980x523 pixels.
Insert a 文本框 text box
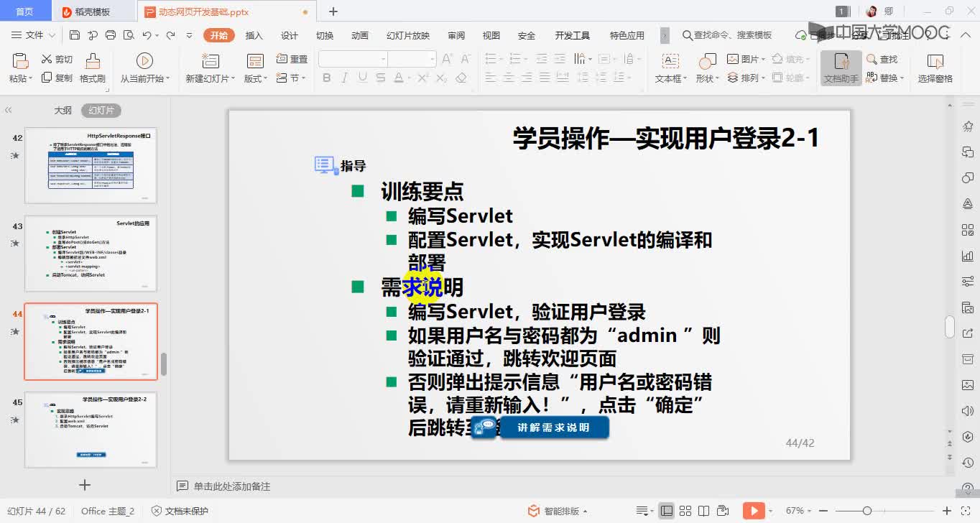point(670,68)
